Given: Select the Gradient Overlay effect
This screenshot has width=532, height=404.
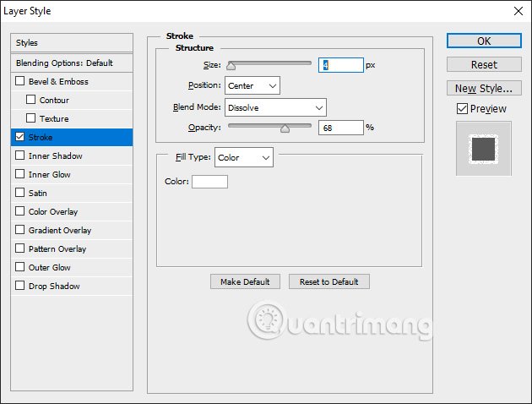Looking at the screenshot, I should (59, 231).
